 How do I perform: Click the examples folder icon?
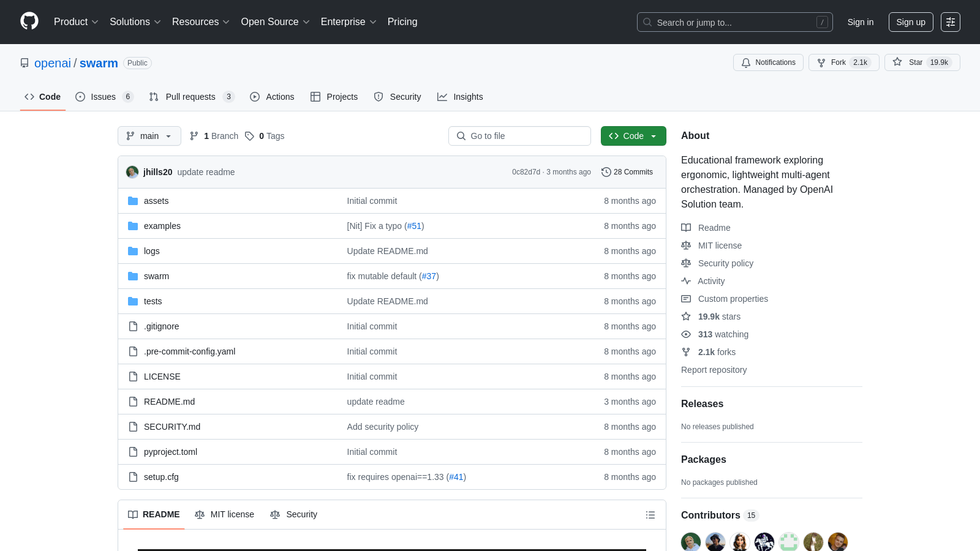(133, 226)
